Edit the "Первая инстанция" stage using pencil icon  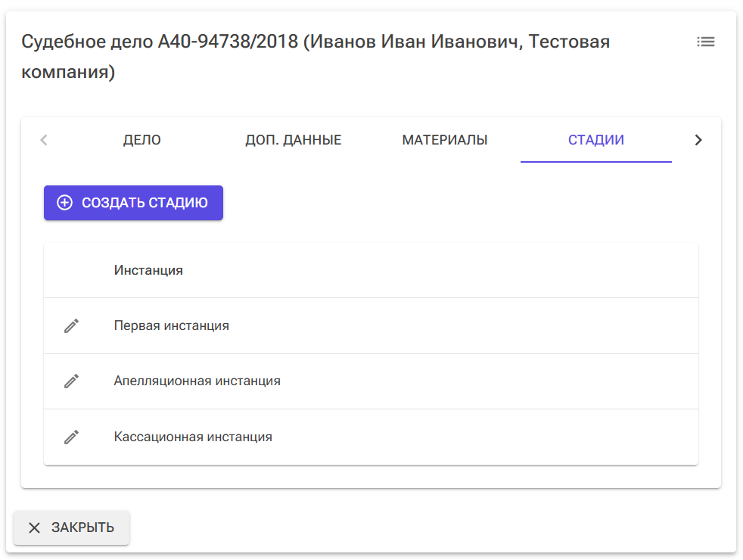click(71, 325)
